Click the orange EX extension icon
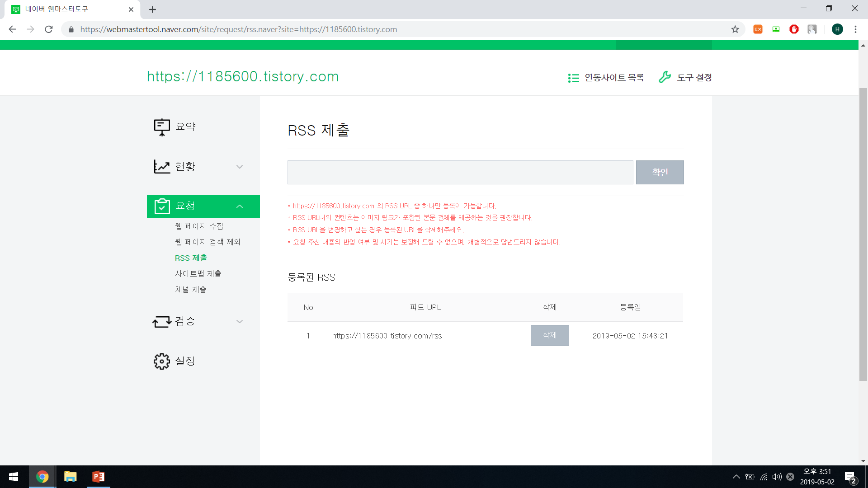868x488 pixels. click(x=758, y=29)
